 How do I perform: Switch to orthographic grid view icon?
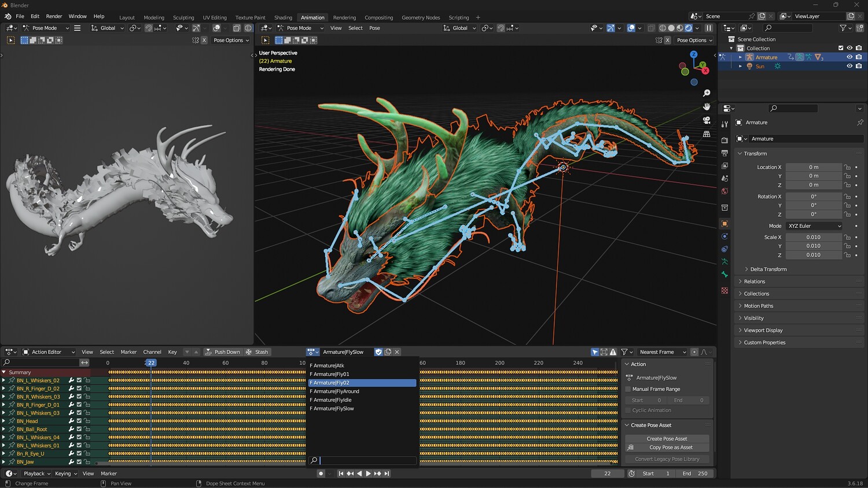(707, 134)
